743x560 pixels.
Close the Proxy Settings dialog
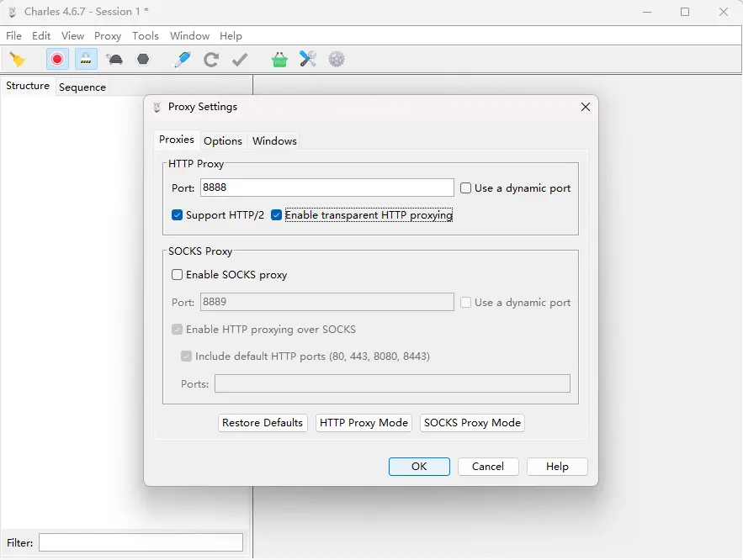coord(586,107)
